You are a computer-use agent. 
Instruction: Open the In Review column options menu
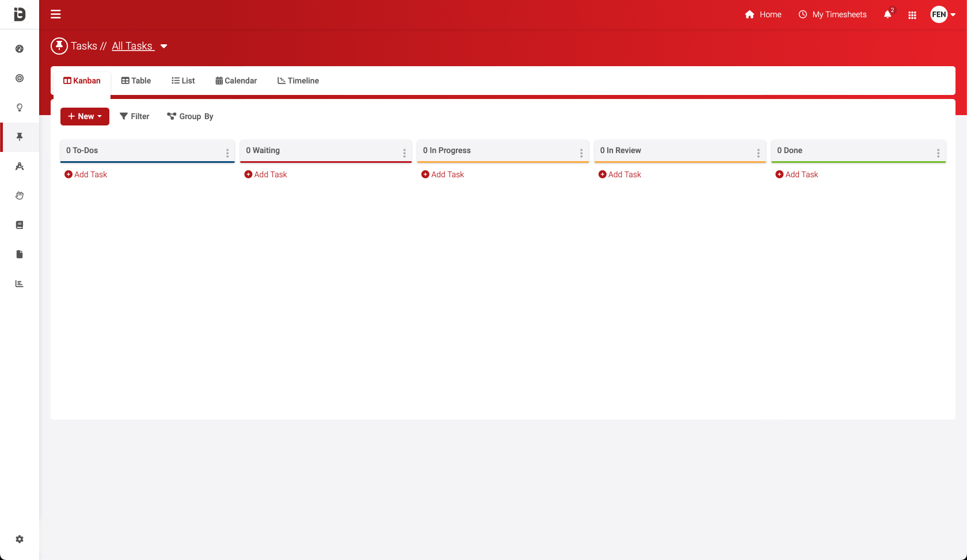coord(759,153)
